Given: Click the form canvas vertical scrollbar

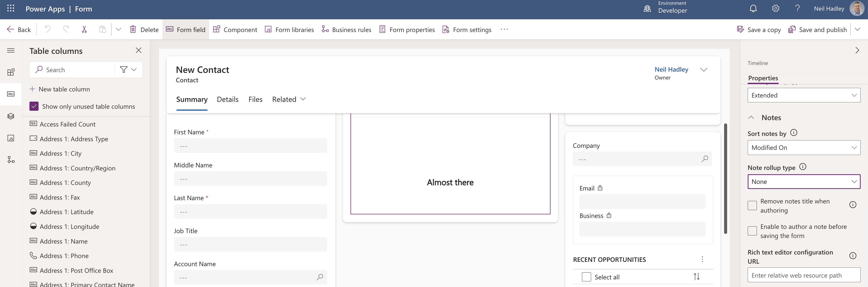Looking at the screenshot, I should click(725, 179).
